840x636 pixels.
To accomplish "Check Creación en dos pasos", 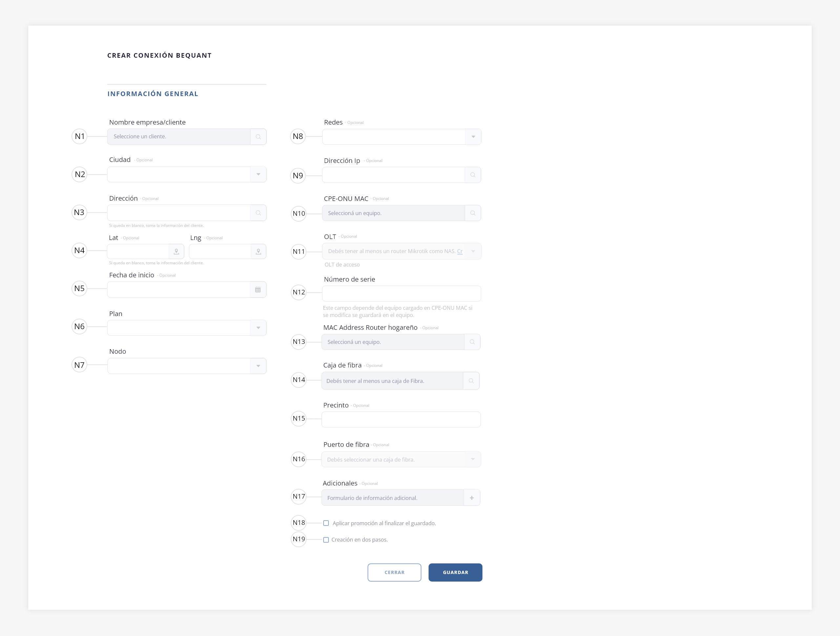I will 326,540.
